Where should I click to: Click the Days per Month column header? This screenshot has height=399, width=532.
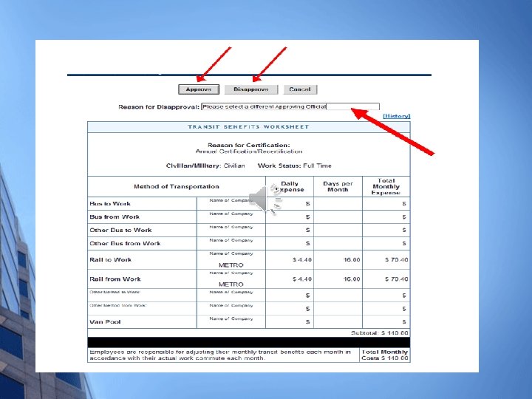[x=338, y=186]
